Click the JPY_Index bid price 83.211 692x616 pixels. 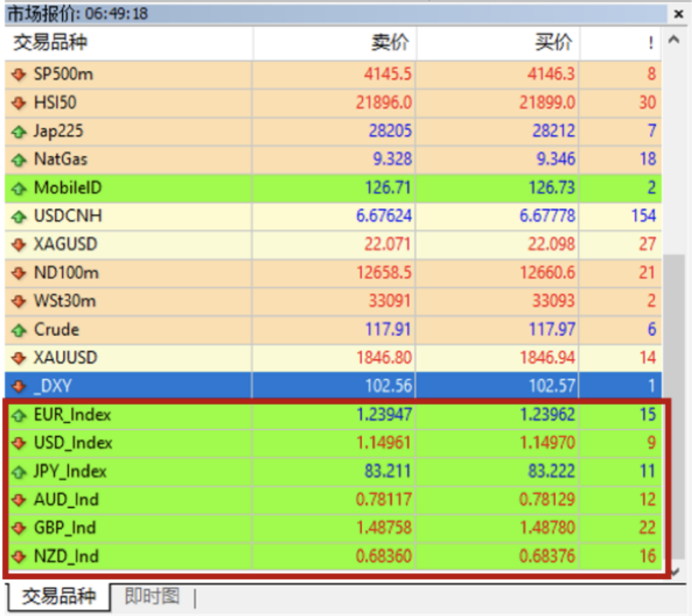click(x=388, y=471)
